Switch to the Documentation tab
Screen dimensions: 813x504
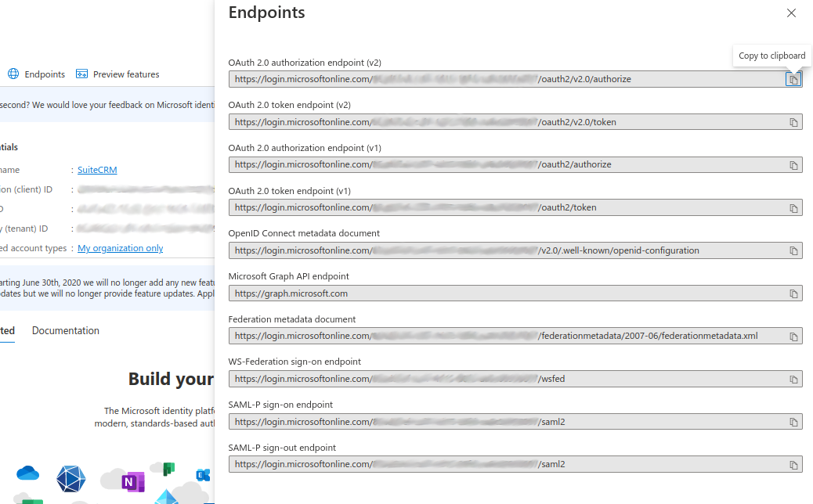coord(65,330)
